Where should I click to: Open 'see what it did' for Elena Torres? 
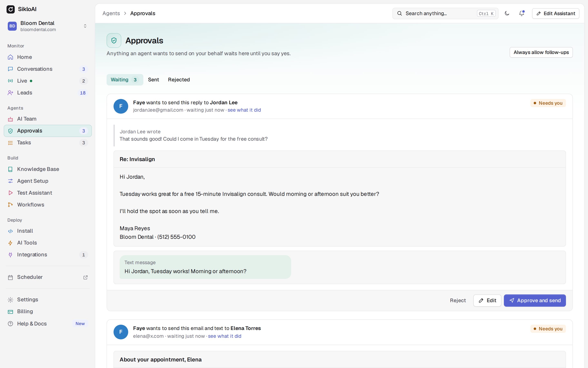[x=225, y=336]
